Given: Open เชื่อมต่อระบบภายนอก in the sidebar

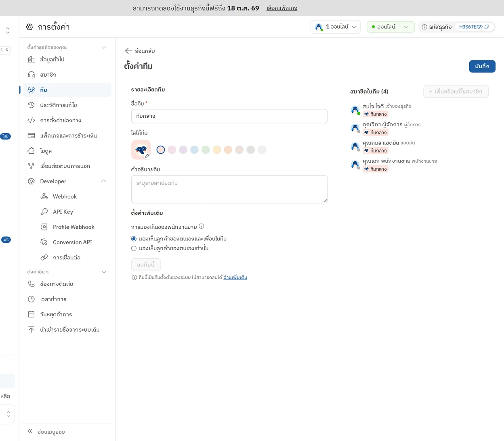Looking at the screenshot, I should pos(67,166).
